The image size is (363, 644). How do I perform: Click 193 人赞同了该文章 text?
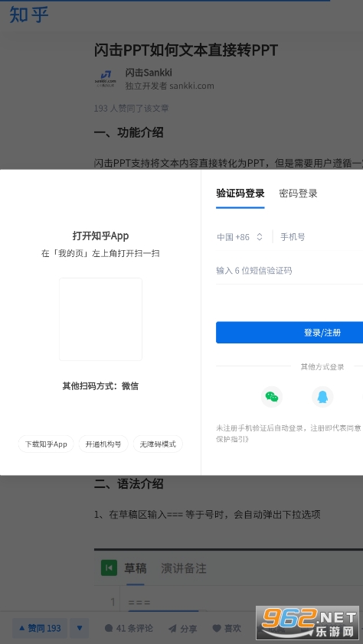pos(131,109)
